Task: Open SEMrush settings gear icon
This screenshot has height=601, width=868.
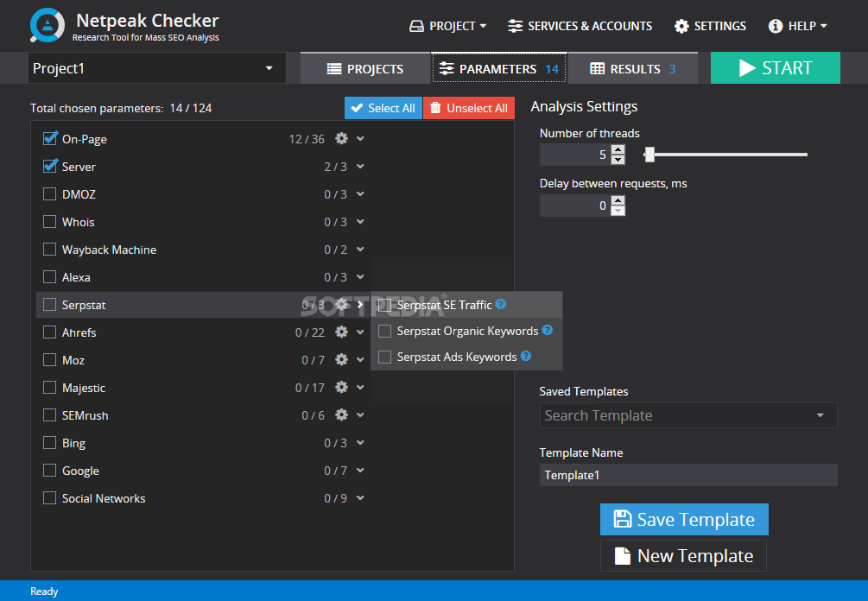Action: [341, 415]
